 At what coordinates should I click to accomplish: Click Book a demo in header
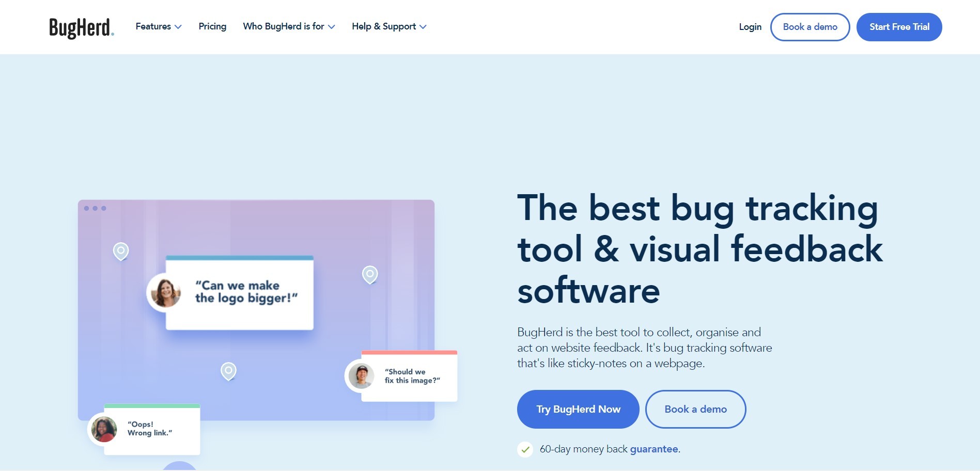[x=810, y=27]
